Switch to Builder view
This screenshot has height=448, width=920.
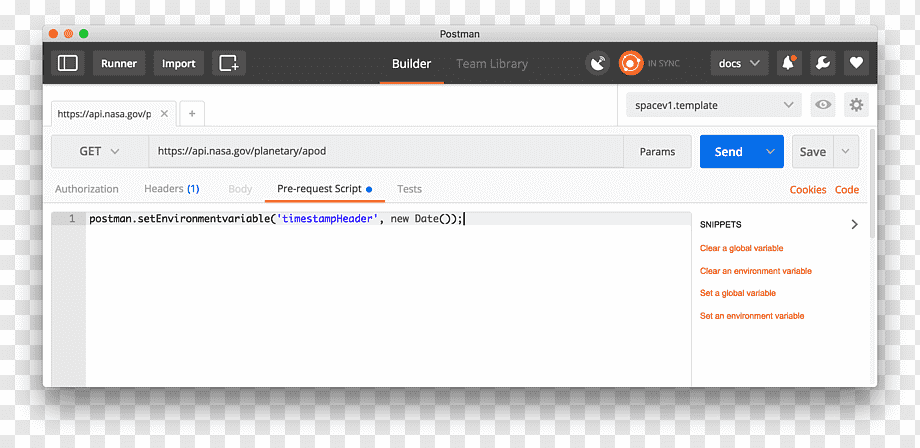click(x=411, y=64)
